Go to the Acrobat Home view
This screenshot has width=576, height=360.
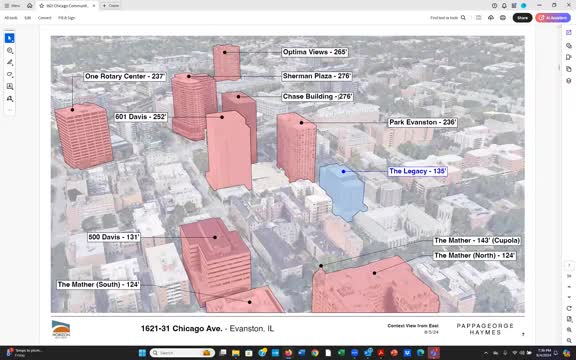(30, 6)
